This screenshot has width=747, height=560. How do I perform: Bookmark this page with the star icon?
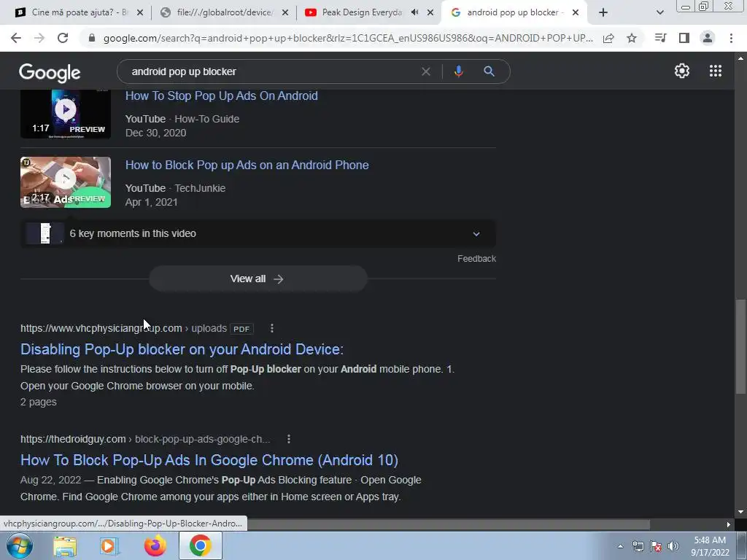click(x=632, y=38)
